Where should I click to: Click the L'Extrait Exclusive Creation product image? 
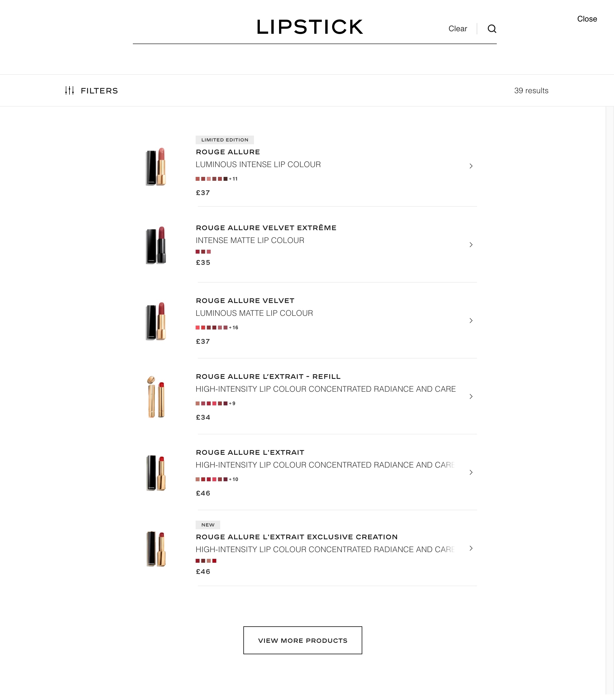click(157, 548)
